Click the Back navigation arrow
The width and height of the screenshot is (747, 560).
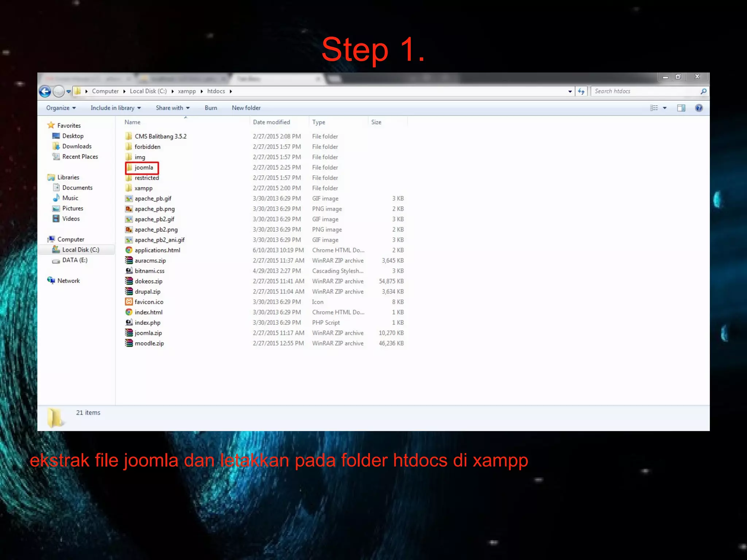pyautogui.click(x=45, y=91)
